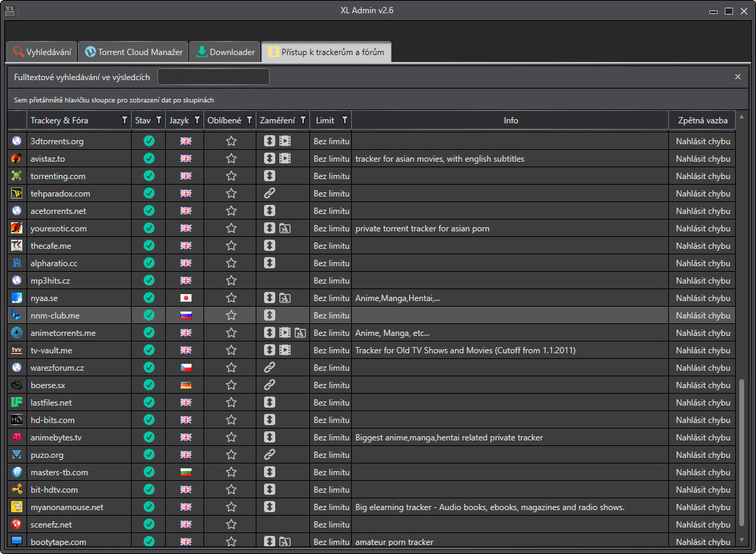Click the hd-bits.com site icon
Image resolution: width=756 pixels, height=554 pixels.
17,420
